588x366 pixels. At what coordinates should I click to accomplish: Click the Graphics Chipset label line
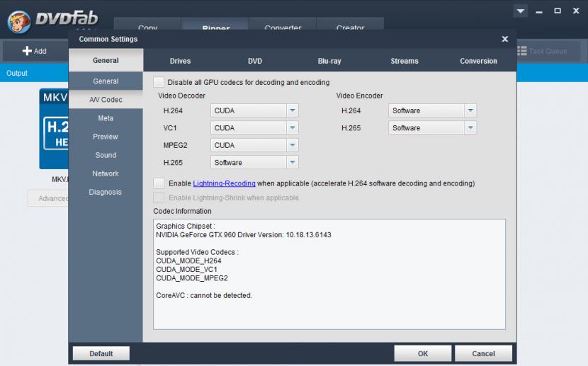[x=186, y=227]
